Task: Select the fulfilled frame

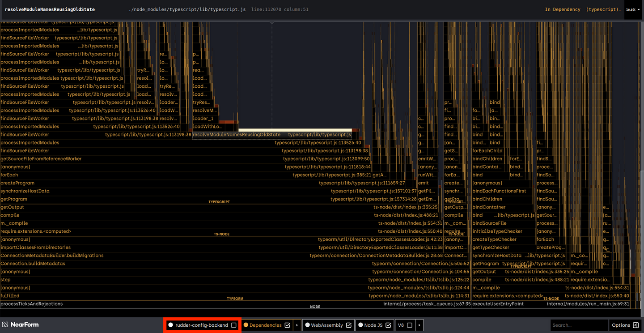Action: click(x=235, y=296)
